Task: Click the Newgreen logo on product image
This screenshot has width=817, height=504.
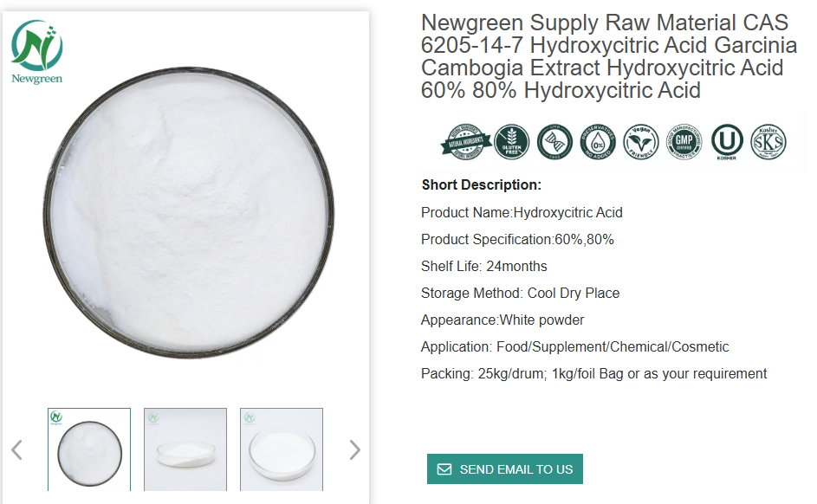Action: pyautogui.click(x=37, y=52)
